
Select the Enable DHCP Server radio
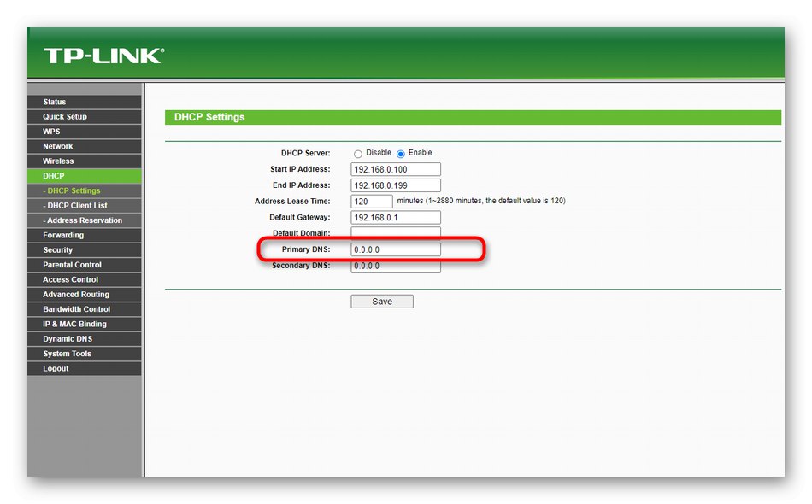(x=400, y=154)
